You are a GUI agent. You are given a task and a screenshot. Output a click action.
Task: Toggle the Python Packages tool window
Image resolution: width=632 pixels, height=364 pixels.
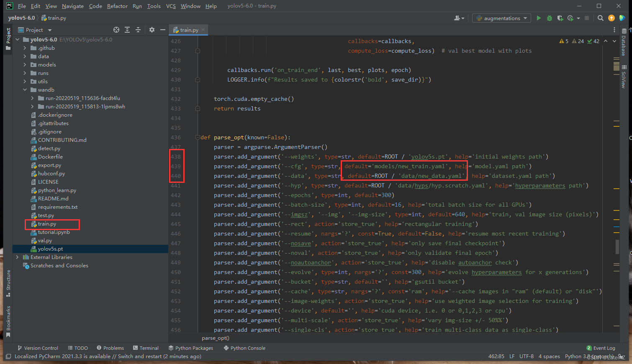(x=191, y=348)
